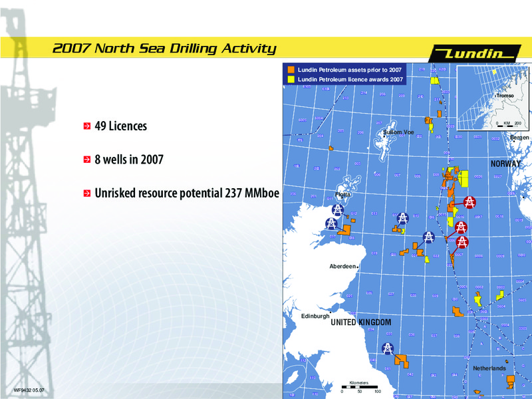532x399 pixels.
Task: Click the 'Bergen' map label
Action: [519, 138]
